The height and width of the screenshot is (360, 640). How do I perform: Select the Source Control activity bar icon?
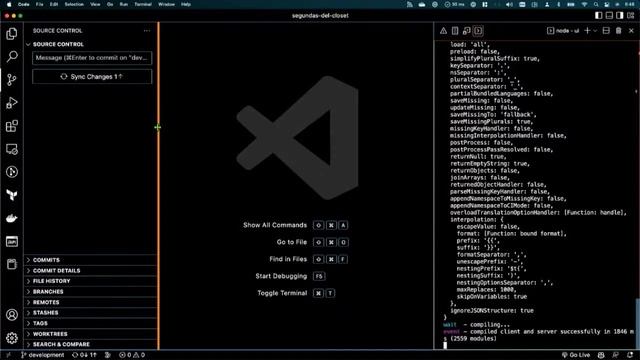[x=12, y=80]
